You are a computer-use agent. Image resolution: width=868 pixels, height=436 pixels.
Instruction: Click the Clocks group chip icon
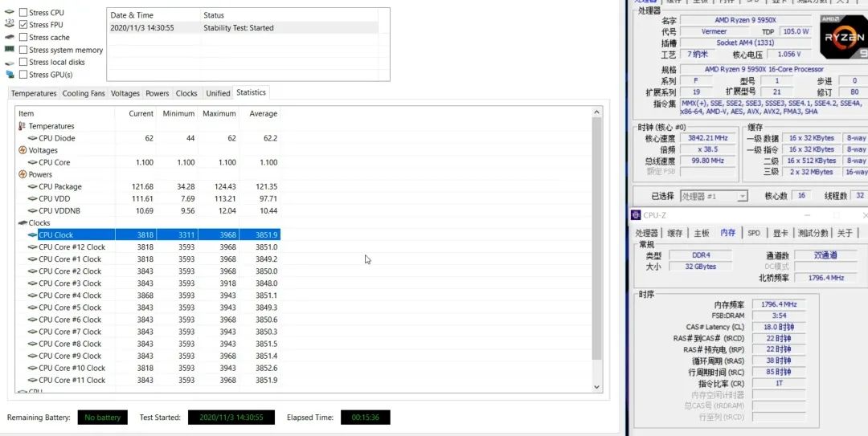point(23,223)
